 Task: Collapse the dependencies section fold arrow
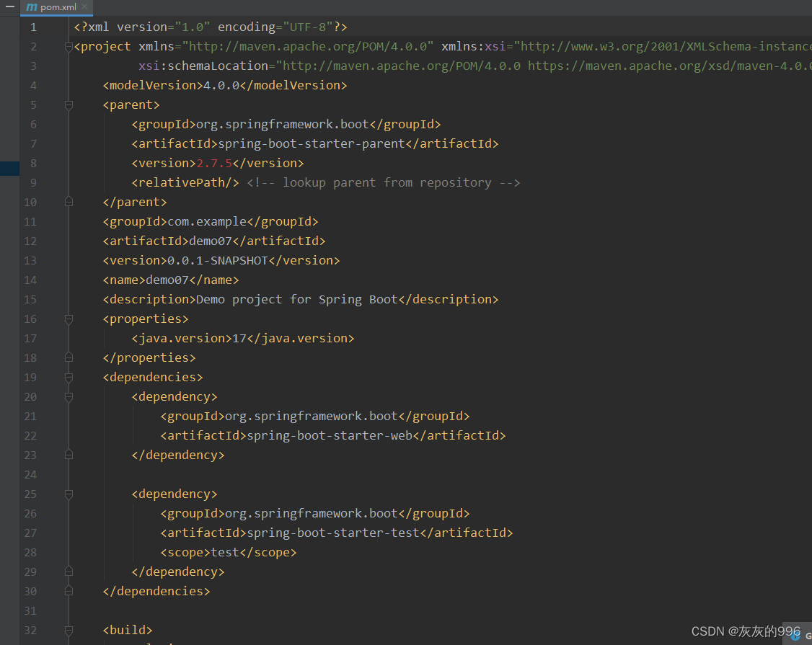pos(69,377)
